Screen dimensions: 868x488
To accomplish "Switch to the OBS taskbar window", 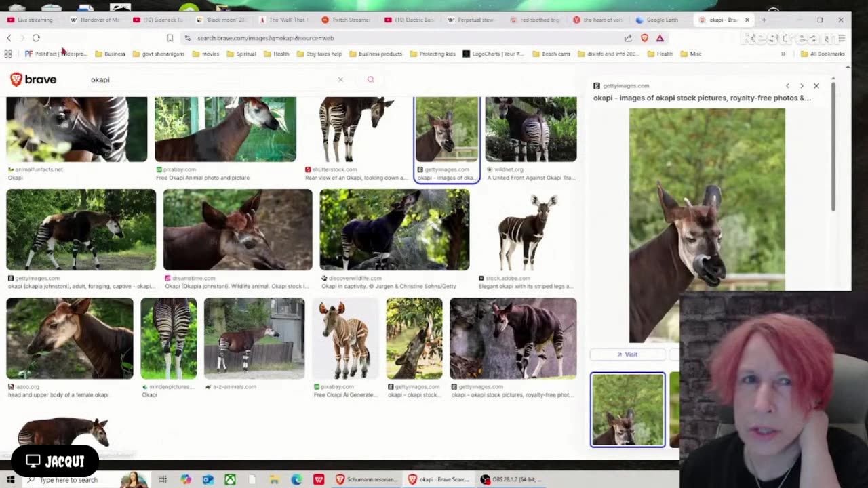I will pos(511,480).
